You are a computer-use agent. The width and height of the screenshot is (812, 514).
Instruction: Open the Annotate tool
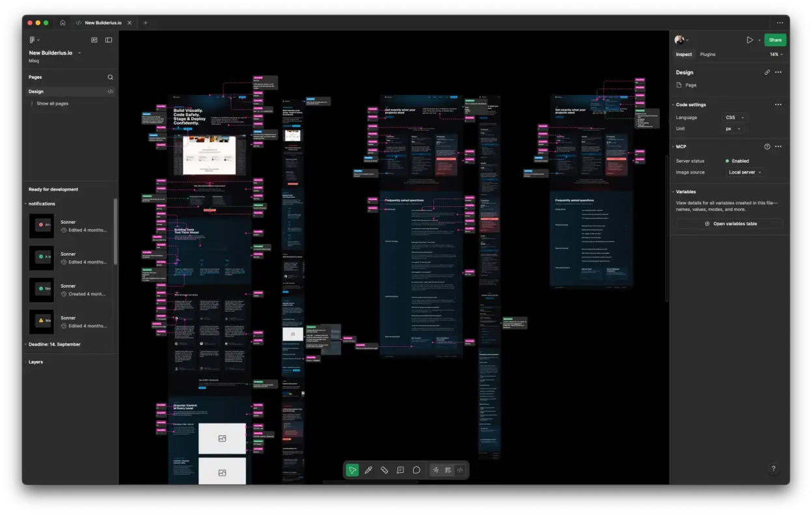click(400, 470)
